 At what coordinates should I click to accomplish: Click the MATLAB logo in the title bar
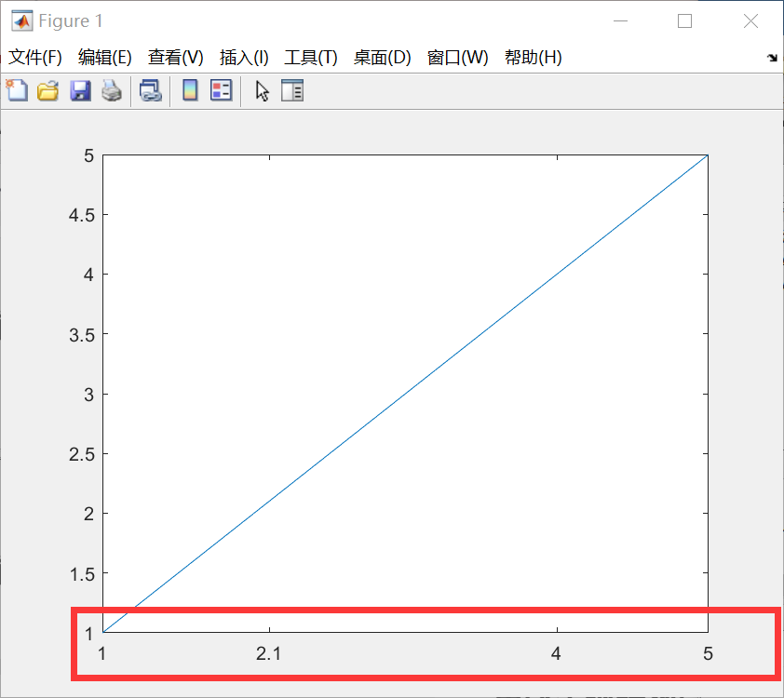[x=20, y=20]
